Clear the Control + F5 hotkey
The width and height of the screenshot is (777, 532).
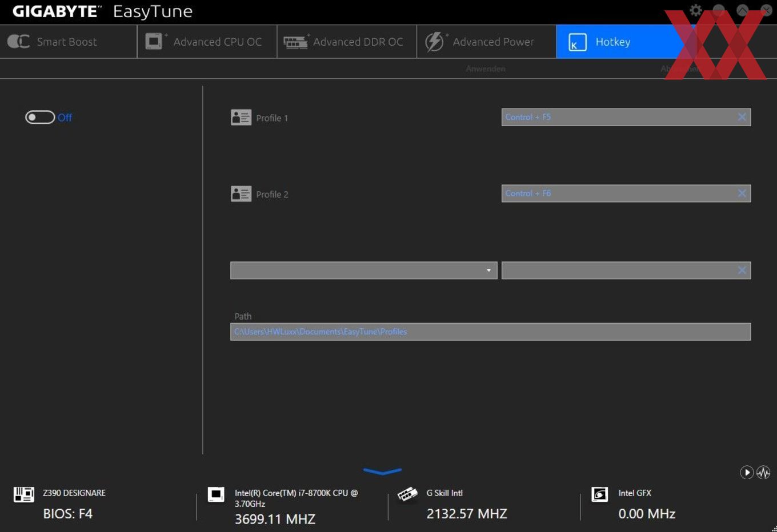742,117
